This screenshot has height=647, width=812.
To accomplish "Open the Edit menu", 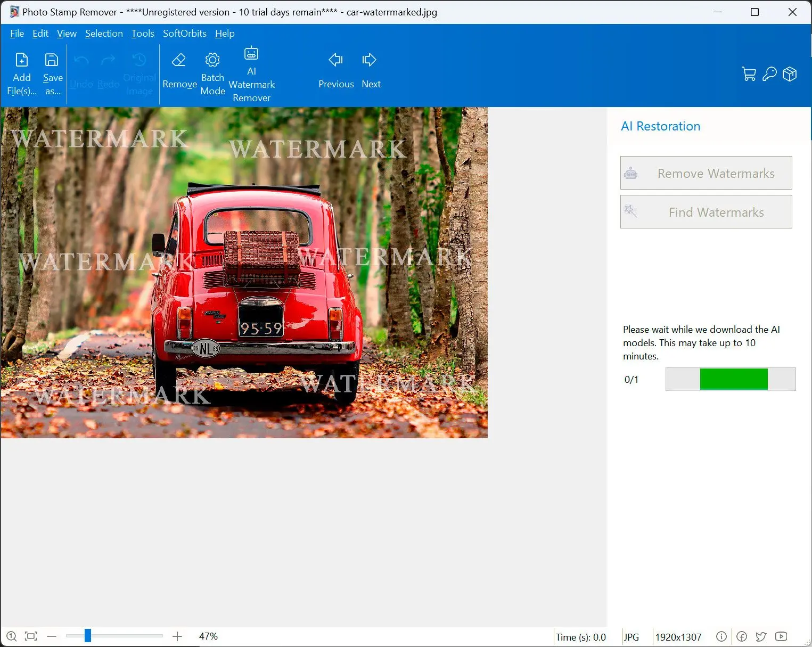I will point(40,34).
